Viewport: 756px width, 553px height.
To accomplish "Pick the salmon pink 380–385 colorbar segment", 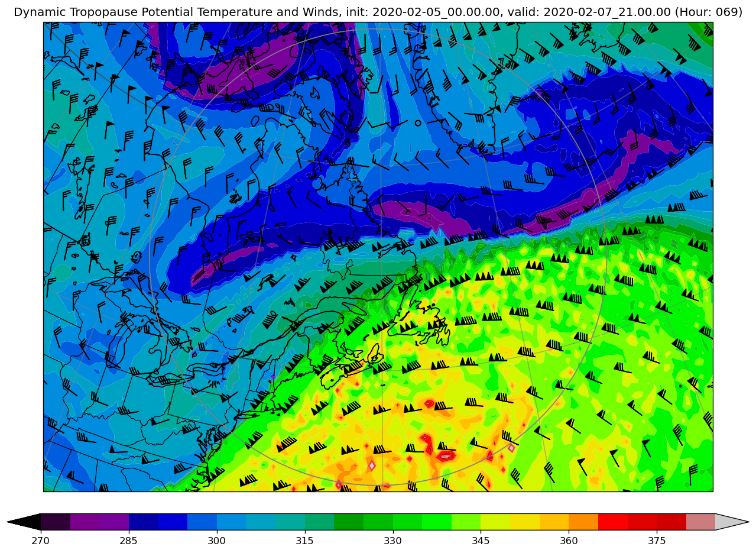I will pyautogui.click(x=700, y=522).
